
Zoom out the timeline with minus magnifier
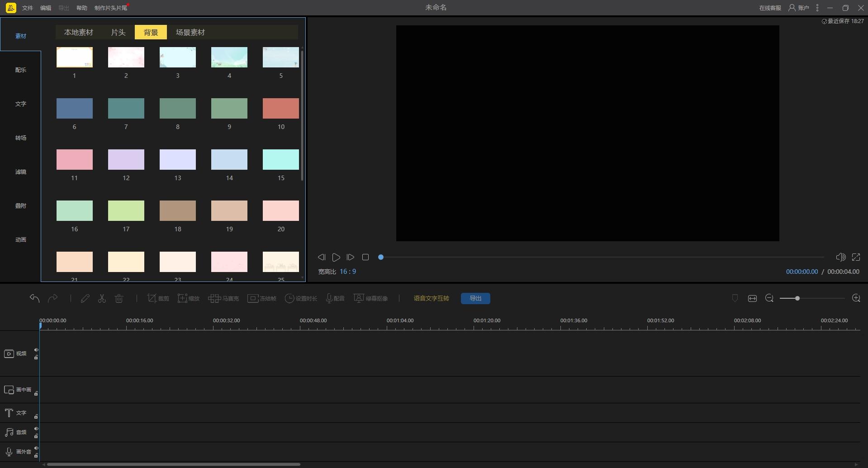click(769, 298)
